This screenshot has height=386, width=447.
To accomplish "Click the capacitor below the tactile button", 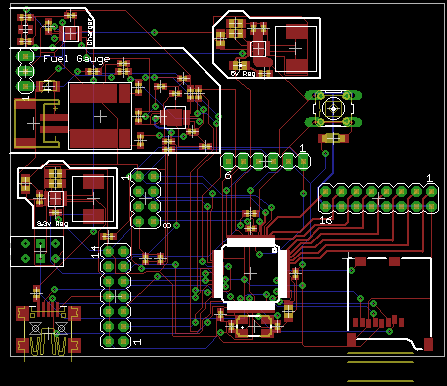I will pyautogui.click(x=333, y=138).
